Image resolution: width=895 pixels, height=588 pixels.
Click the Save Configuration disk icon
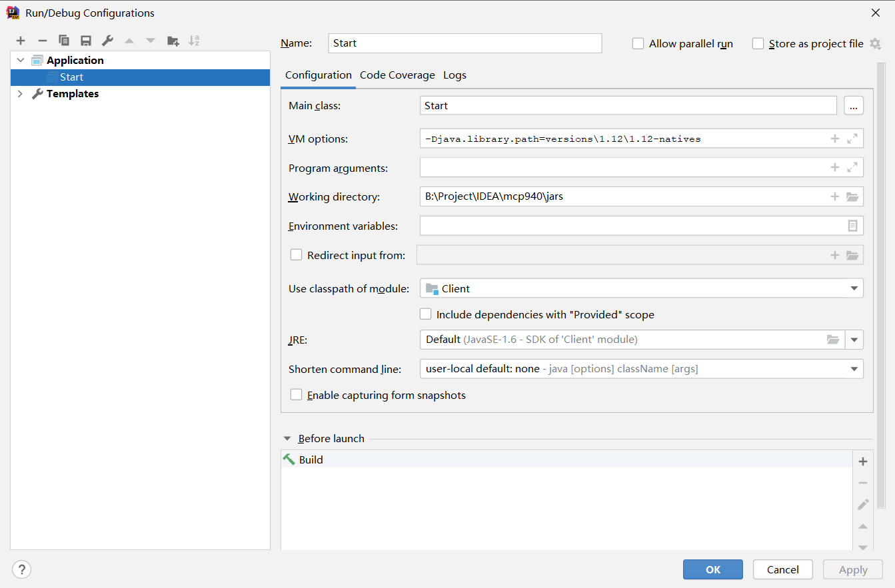pos(86,41)
